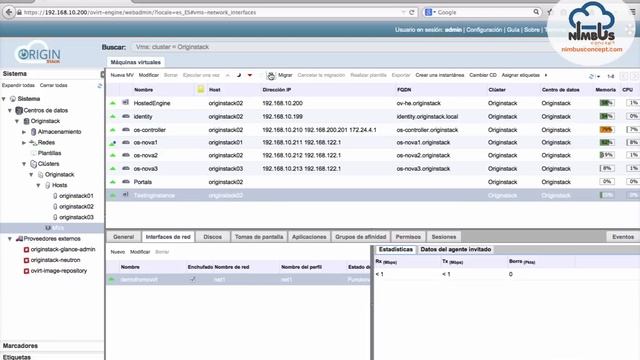The image size is (640, 360).
Task: Click the originstack-neutron provider icon
Action: tap(26, 260)
